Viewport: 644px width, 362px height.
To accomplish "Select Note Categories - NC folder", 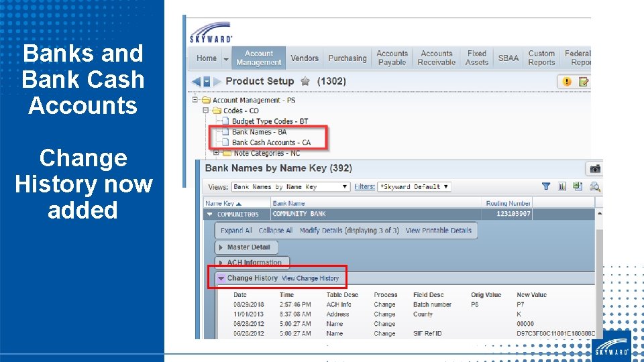I will (266, 153).
